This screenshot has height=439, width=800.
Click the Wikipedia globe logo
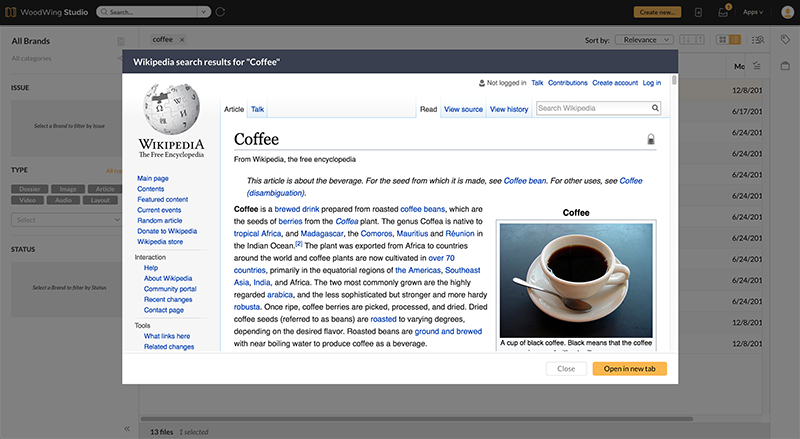(174, 109)
